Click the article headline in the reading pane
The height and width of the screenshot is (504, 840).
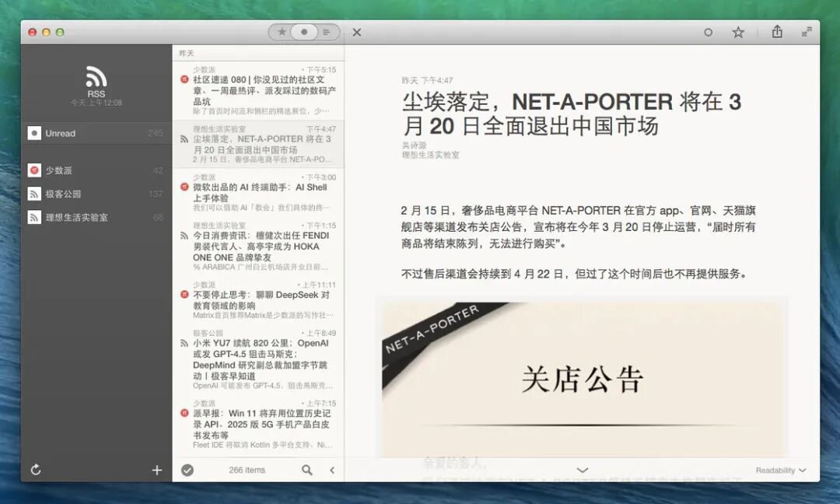572,114
